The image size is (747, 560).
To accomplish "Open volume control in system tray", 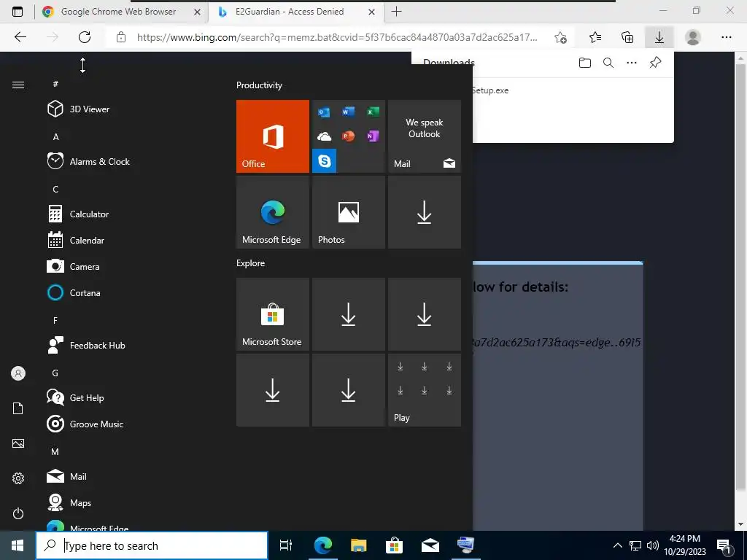I will (653, 545).
